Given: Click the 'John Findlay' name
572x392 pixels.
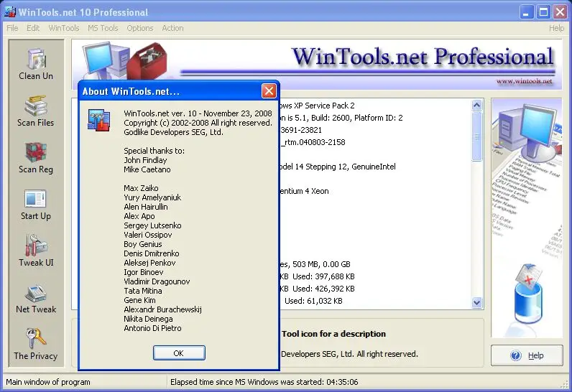Looking at the screenshot, I should click(x=145, y=160).
